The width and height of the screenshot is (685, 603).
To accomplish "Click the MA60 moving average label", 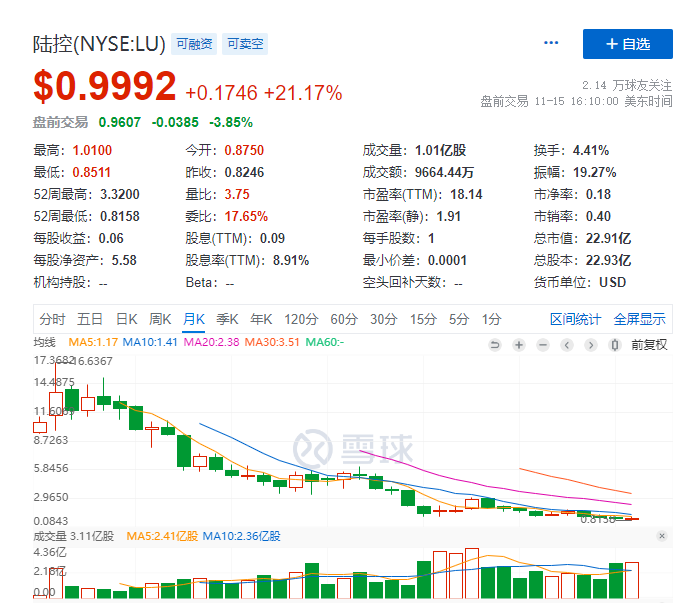I will coord(325,342).
